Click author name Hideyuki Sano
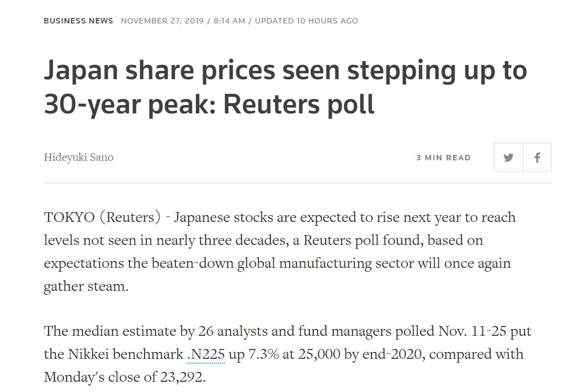 click(79, 157)
